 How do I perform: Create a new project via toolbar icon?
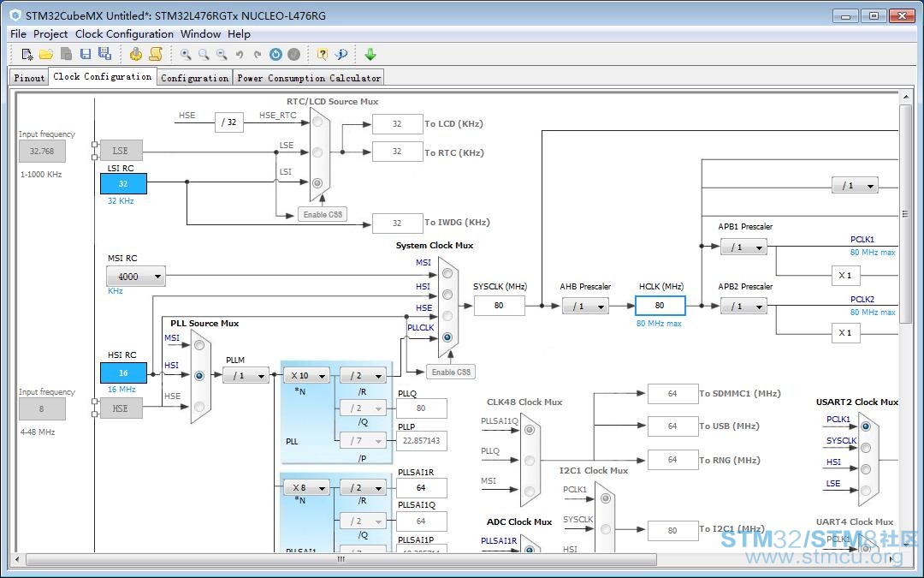point(27,54)
